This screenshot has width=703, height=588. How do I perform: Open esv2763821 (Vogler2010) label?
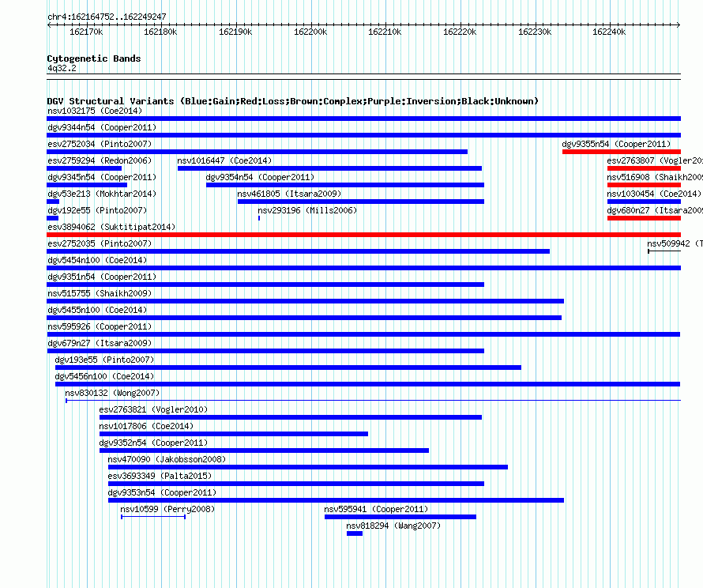(x=153, y=409)
